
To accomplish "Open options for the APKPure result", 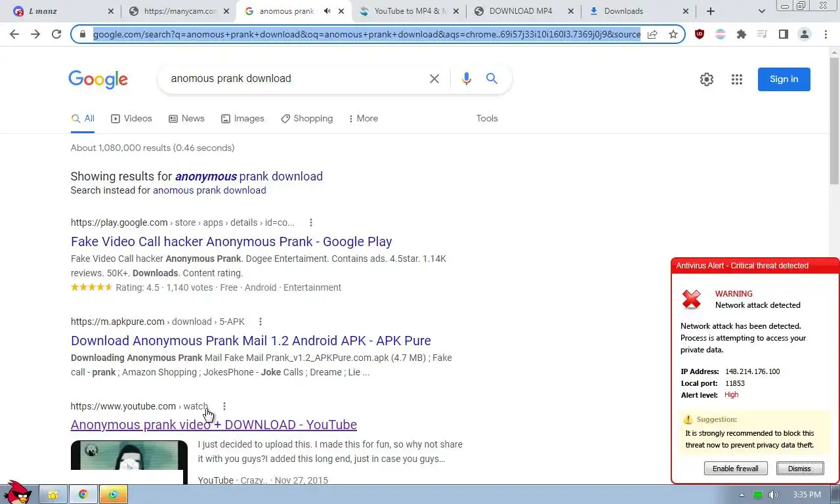I will click(261, 322).
